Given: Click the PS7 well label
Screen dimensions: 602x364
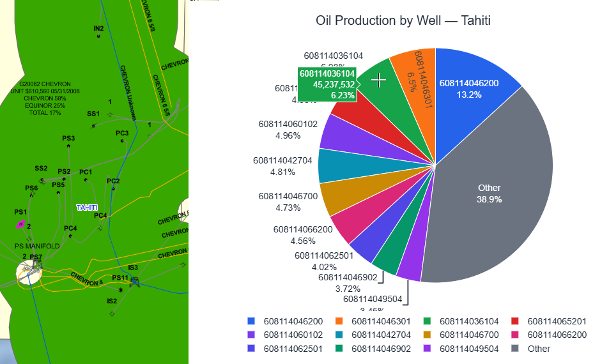Looking at the screenshot, I should pyautogui.click(x=36, y=257).
